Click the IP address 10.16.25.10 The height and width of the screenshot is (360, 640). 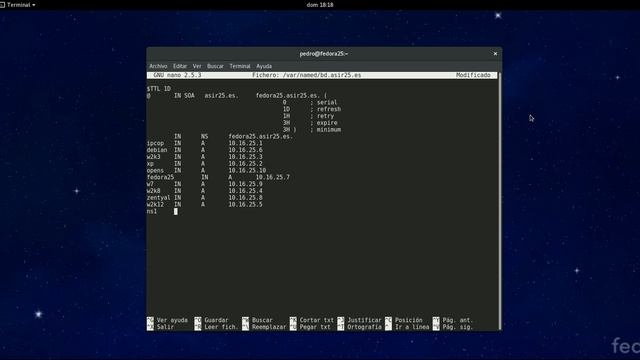[247, 171]
